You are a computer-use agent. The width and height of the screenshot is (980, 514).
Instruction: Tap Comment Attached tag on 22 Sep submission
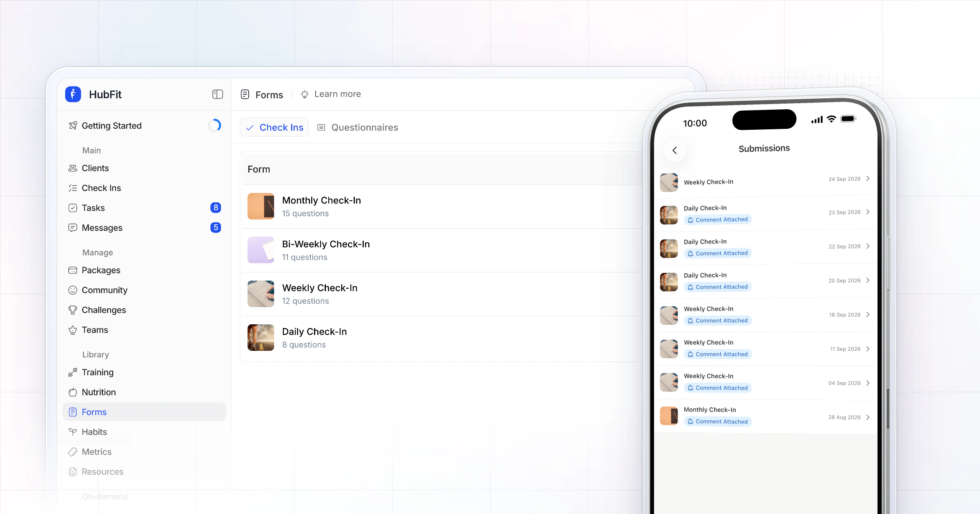(718, 253)
